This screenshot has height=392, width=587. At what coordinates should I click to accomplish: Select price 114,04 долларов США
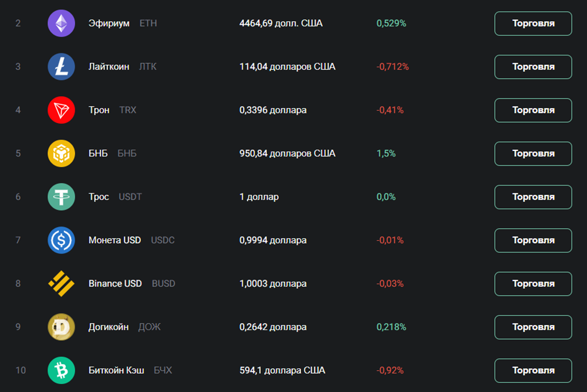click(x=287, y=67)
